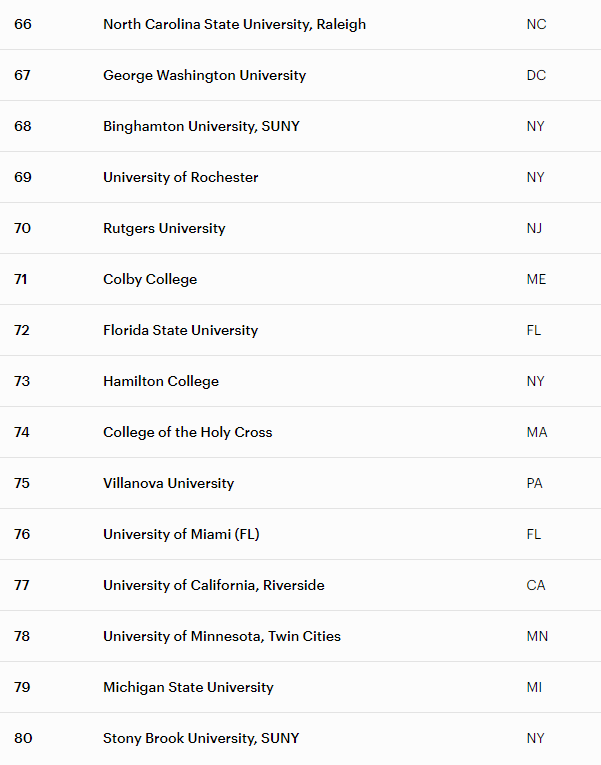This screenshot has width=601, height=765.
Task: Open University of Miami (FL) listing
Action: point(181,534)
